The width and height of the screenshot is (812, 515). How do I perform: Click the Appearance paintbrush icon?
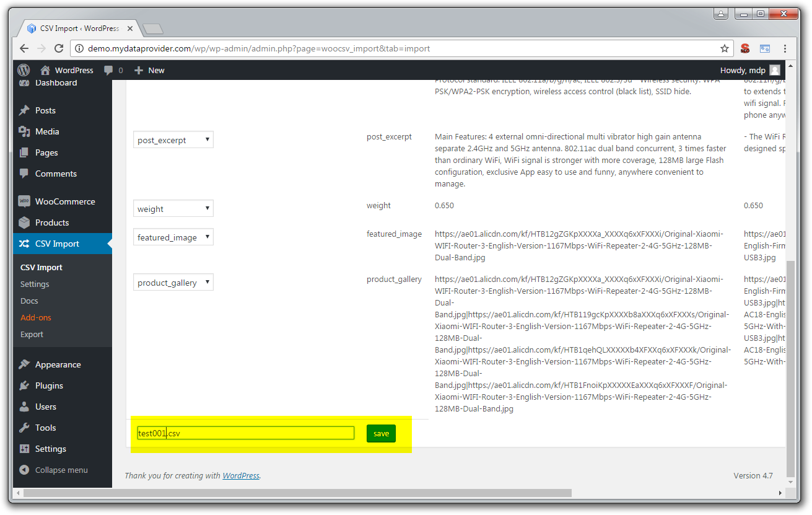24,364
